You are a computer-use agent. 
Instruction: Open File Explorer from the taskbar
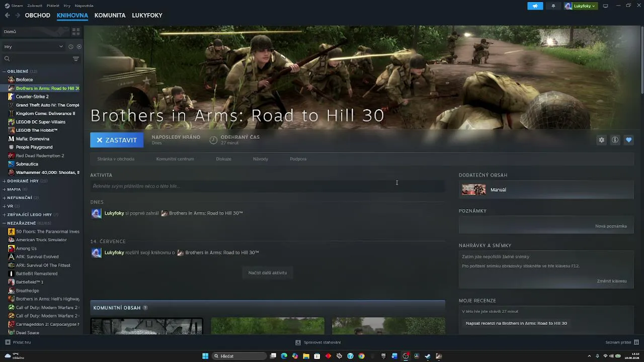[x=306, y=356]
